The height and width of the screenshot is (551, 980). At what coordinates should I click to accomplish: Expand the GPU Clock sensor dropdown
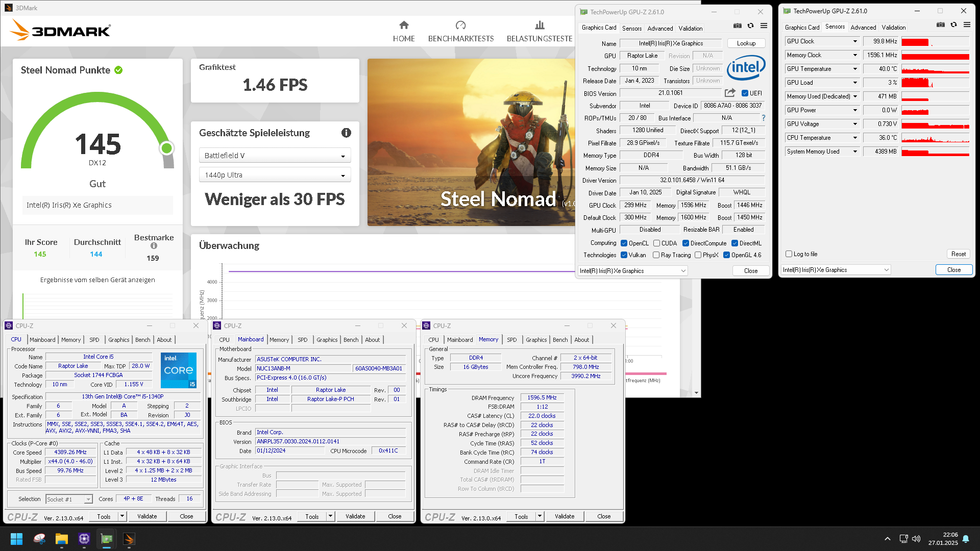coord(855,41)
